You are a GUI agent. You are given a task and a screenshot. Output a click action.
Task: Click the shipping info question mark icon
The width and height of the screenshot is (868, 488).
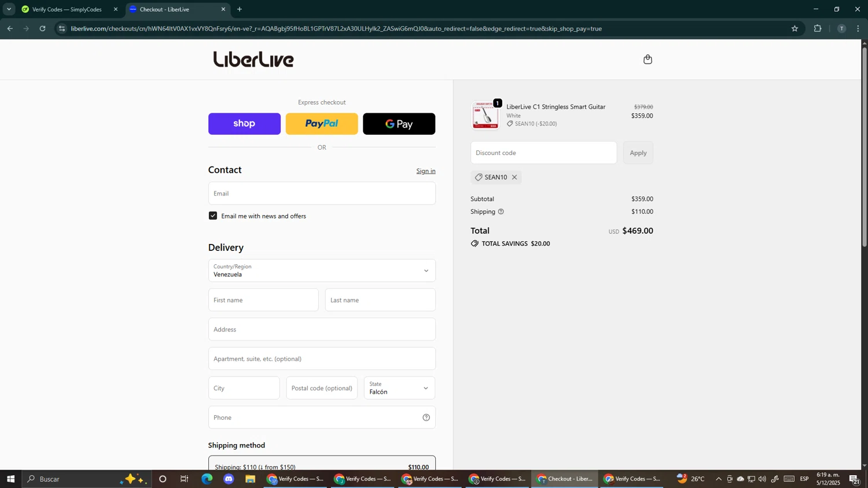tap(501, 212)
